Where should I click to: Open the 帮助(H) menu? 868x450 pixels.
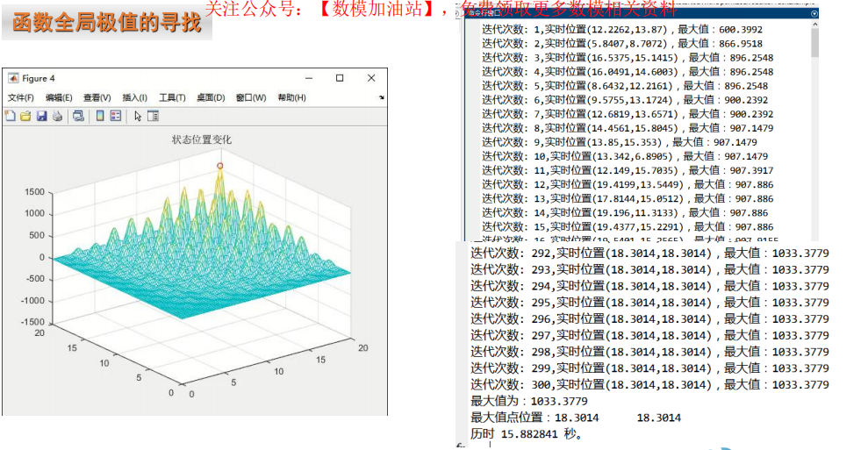point(291,97)
